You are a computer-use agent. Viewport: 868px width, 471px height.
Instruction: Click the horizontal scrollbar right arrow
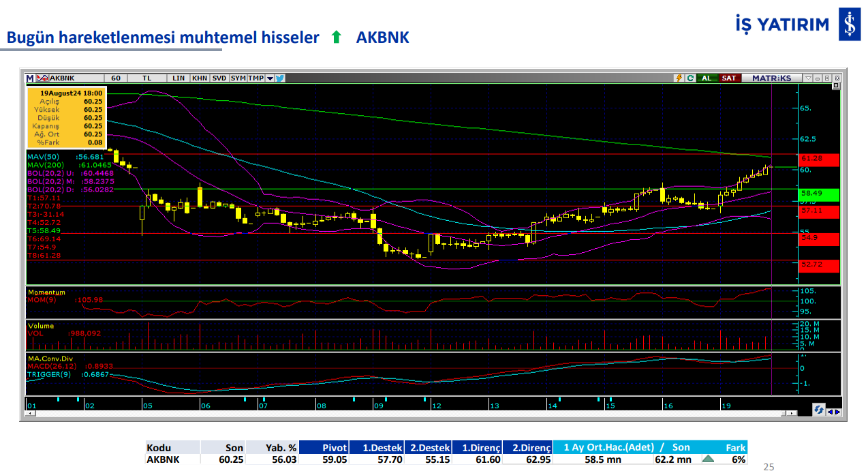(837, 412)
